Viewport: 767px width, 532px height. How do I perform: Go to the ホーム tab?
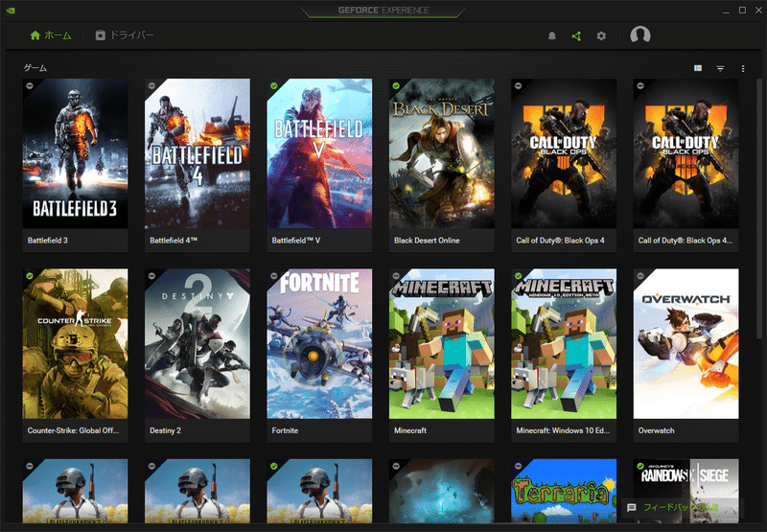51,35
